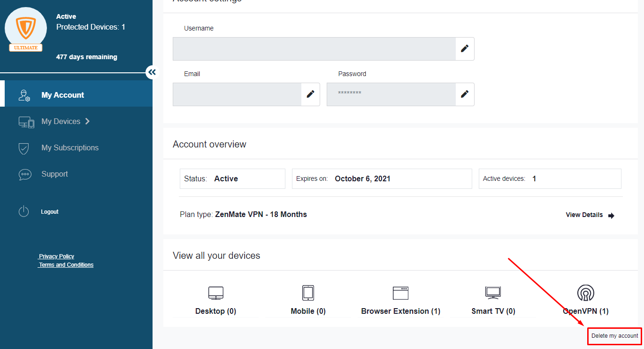The width and height of the screenshot is (644, 349).
Task: Click the Mobile device icon
Action: coord(308,293)
